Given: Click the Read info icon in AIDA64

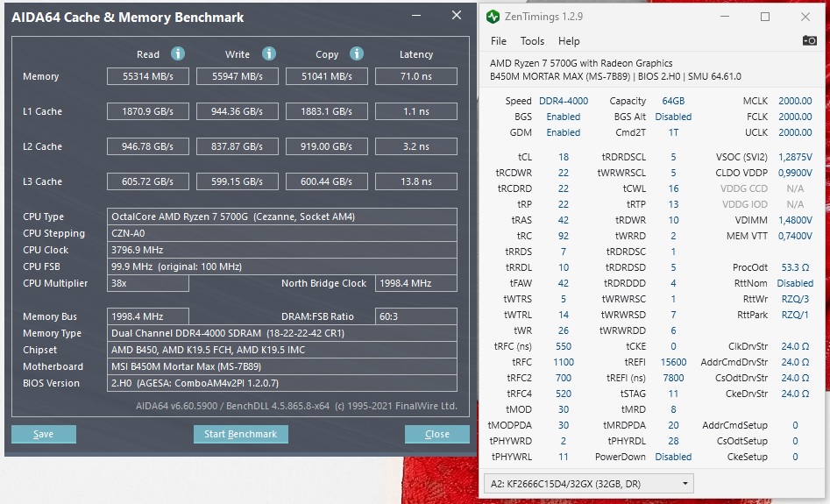Looking at the screenshot, I should [178, 53].
